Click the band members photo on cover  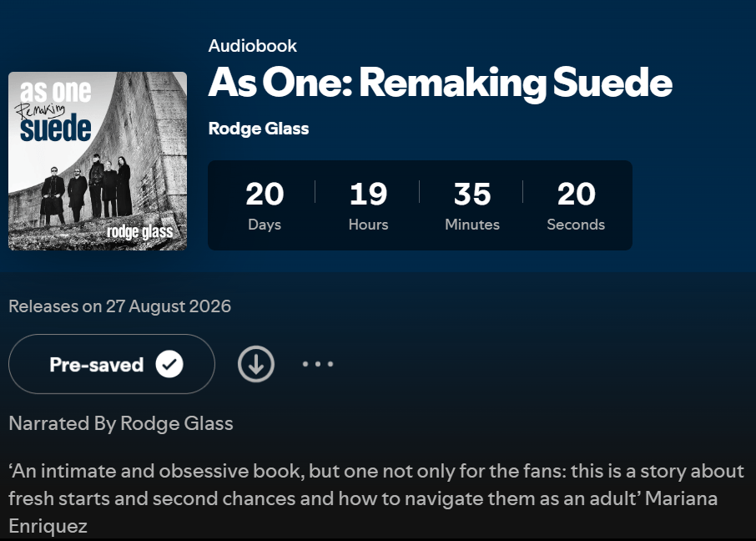click(87, 190)
